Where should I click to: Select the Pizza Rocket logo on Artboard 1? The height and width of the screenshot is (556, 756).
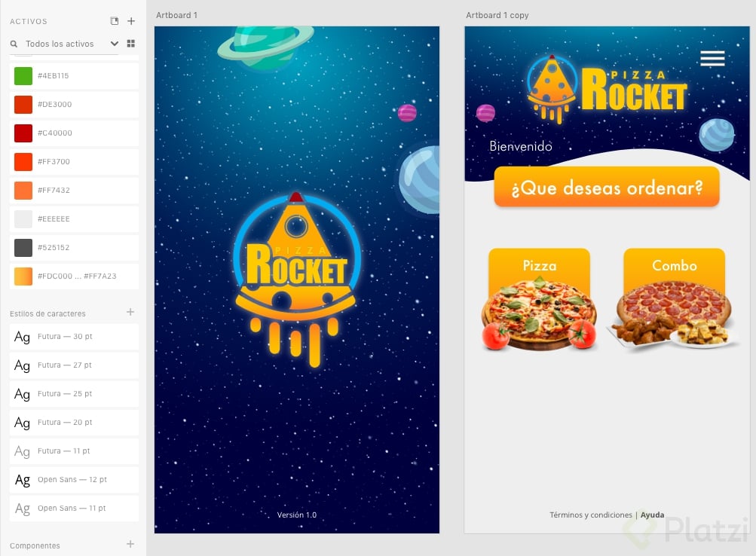297,280
